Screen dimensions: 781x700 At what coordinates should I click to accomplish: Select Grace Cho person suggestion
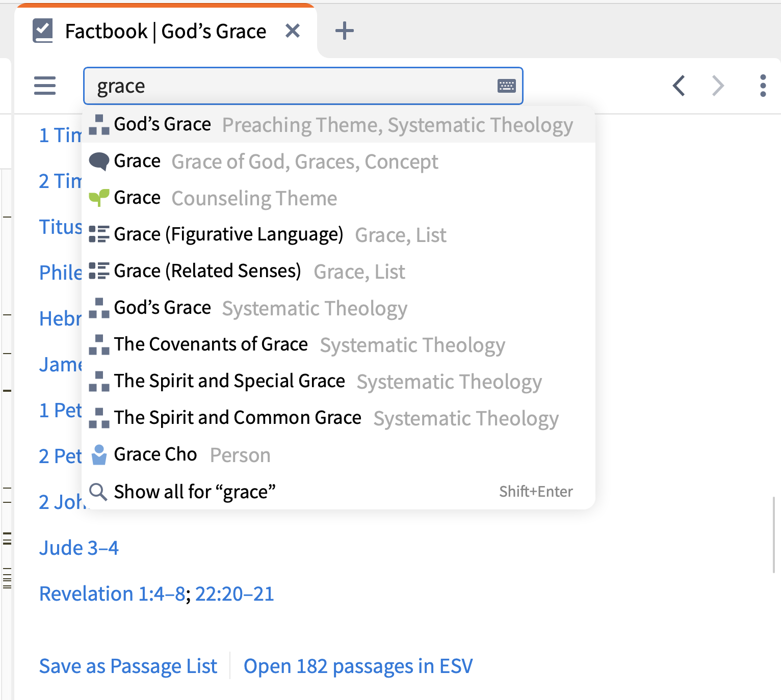pyautogui.click(x=155, y=455)
